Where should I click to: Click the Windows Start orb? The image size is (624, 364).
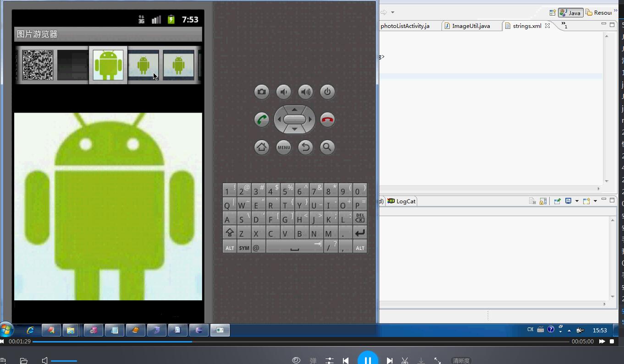[6, 330]
